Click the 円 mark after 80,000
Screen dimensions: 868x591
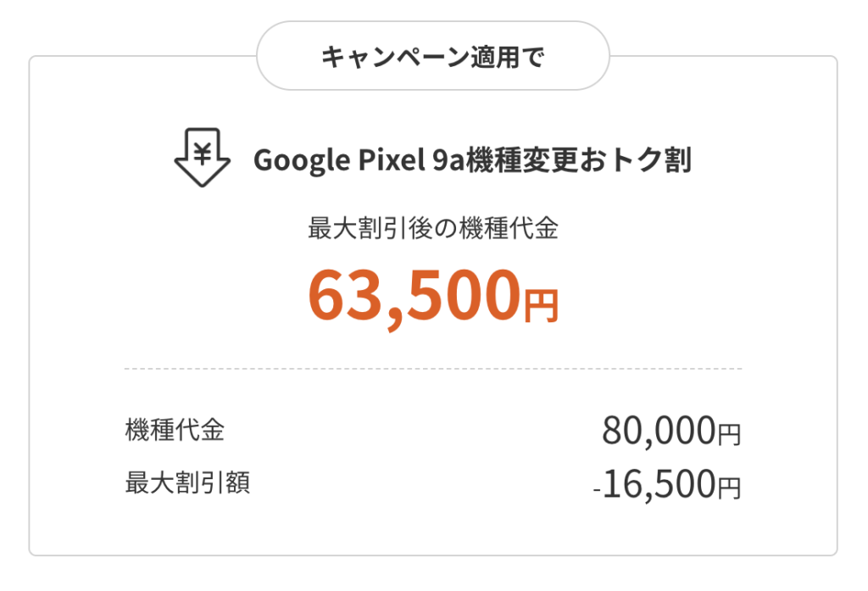729,433
